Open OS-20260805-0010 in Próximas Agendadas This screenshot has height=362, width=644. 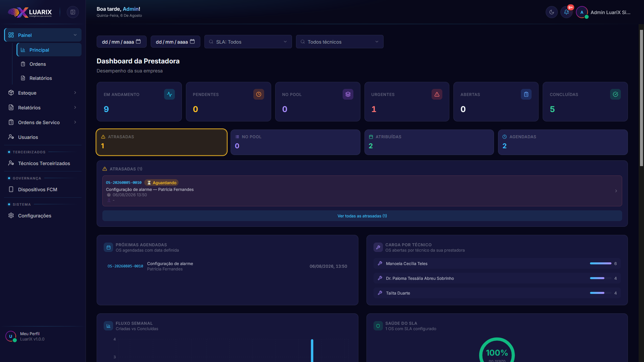pos(125,266)
